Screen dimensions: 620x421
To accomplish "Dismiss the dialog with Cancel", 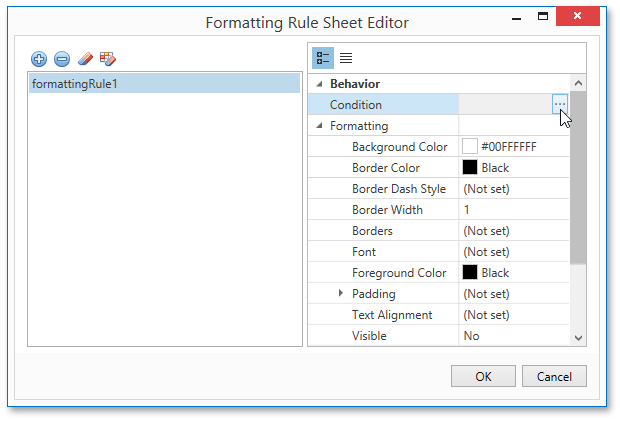I will pos(554,376).
